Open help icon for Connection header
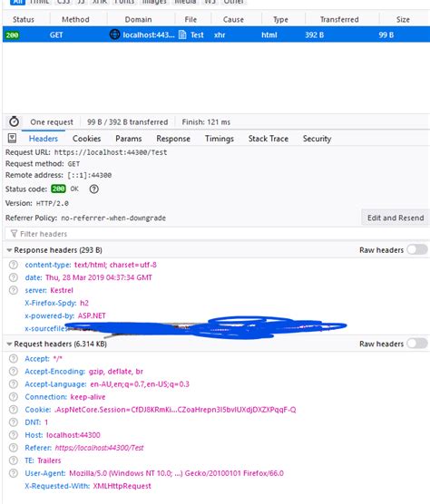 [x=14, y=397]
